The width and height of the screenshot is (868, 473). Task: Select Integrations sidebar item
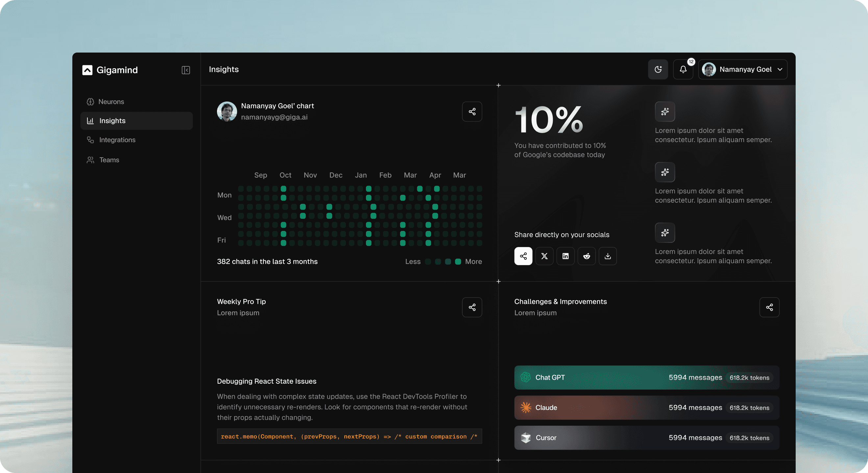[117, 140]
